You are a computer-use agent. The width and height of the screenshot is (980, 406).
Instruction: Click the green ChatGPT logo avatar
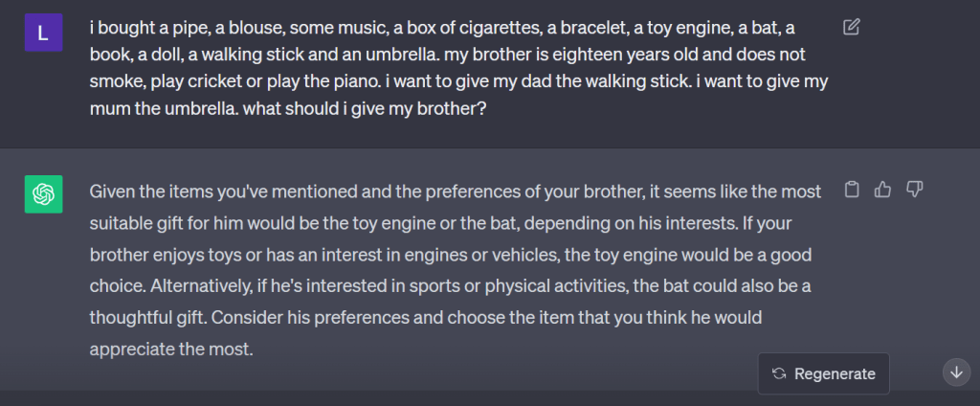coord(43,194)
